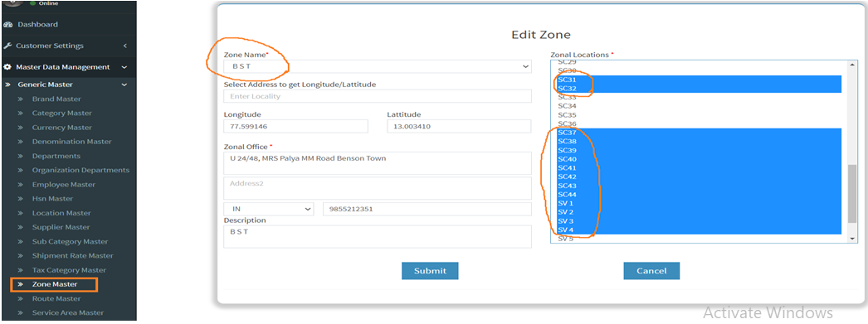Edit the Longitude field
Image resolution: width=868 pixels, height=324 pixels.
(x=295, y=126)
